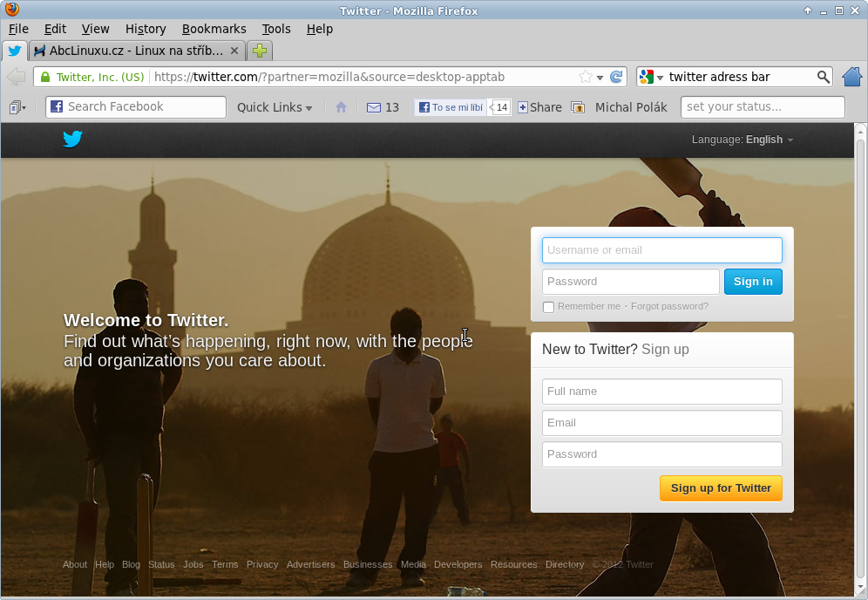Click the 'set your status' field
This screenshot has height=600, width=868.
(763, 107)
